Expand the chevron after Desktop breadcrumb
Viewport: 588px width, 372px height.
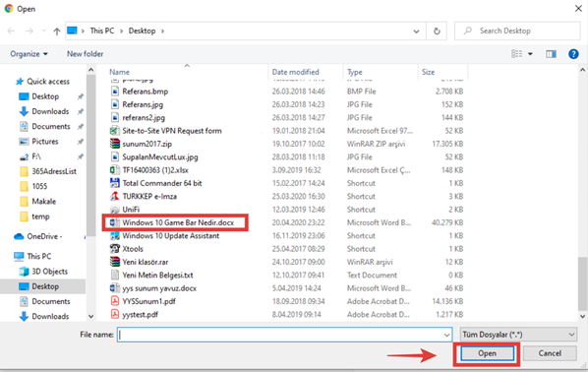click(162, 31)
